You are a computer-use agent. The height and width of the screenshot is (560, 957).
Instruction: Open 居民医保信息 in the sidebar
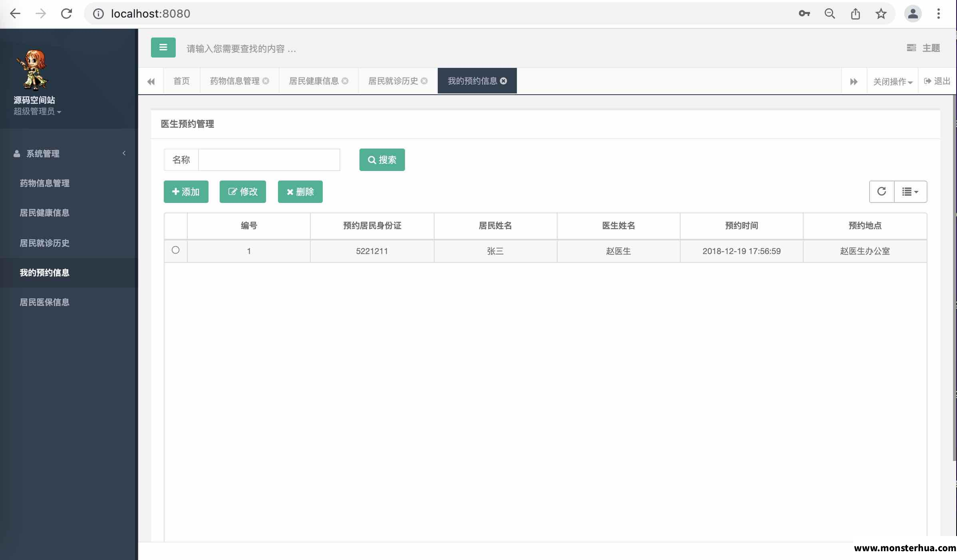coord(45,302)
